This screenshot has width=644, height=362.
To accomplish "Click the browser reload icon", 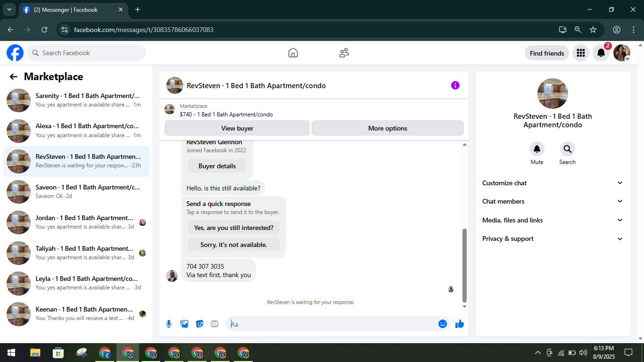I will tap(44, 30).
